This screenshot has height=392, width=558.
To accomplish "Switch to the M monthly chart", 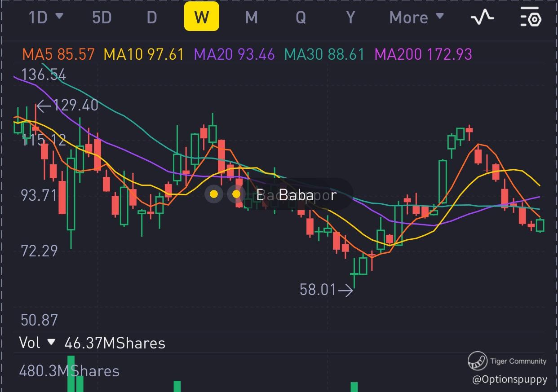I will pyautogui.click(x=251, y=18).
